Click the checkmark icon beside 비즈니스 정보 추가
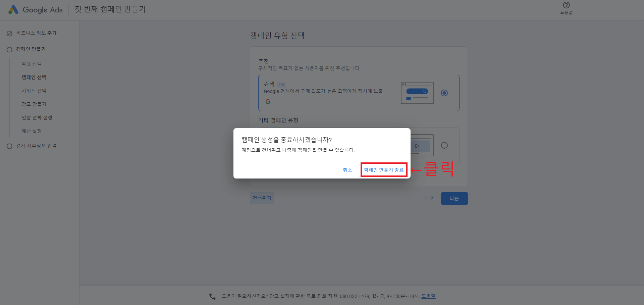The image size is (644, 305). 9,33
